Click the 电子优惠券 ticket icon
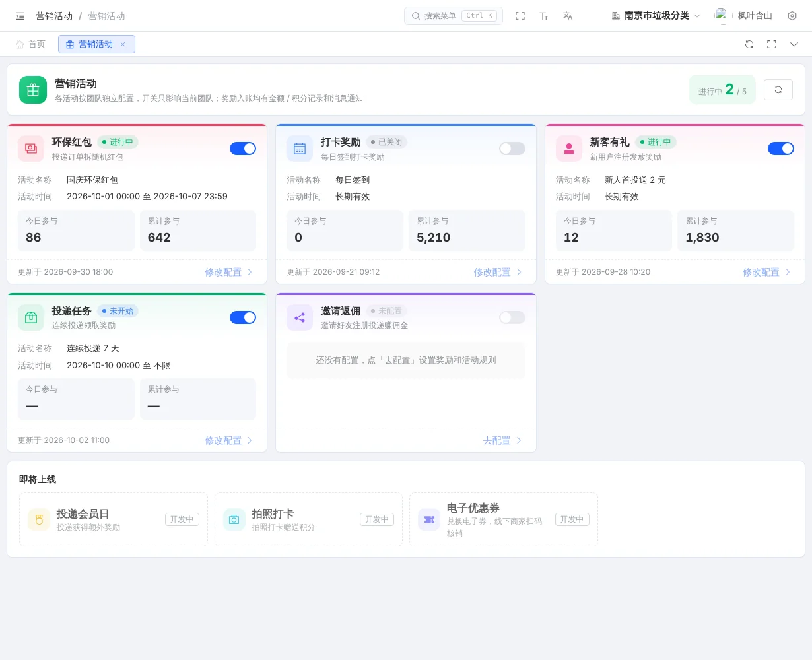Viewport: 812px width, 660px height. (429, 519)
